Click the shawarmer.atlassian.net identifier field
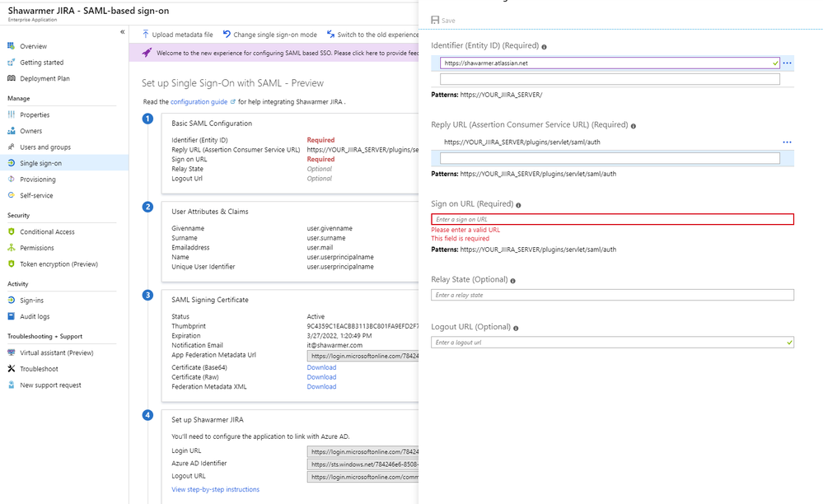The image size is (823, 504). [x=610, y=63]
